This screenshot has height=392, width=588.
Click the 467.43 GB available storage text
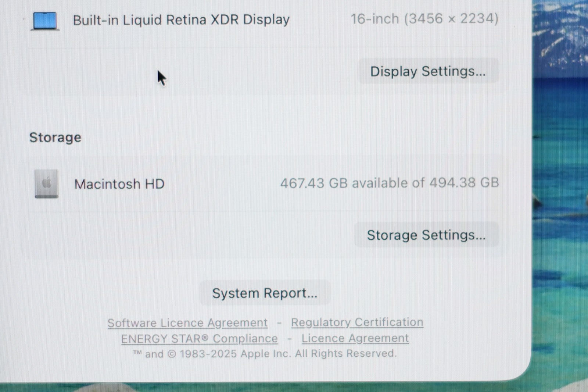(x=389, y=183)
